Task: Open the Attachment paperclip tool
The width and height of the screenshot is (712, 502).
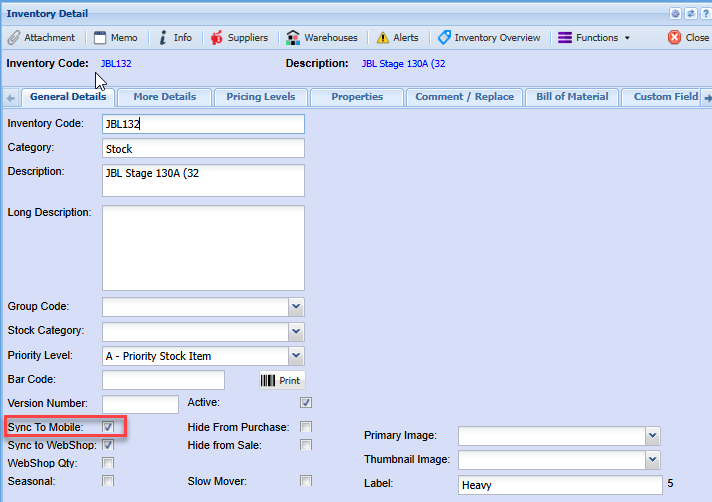Action: click(x=41, y=38)
